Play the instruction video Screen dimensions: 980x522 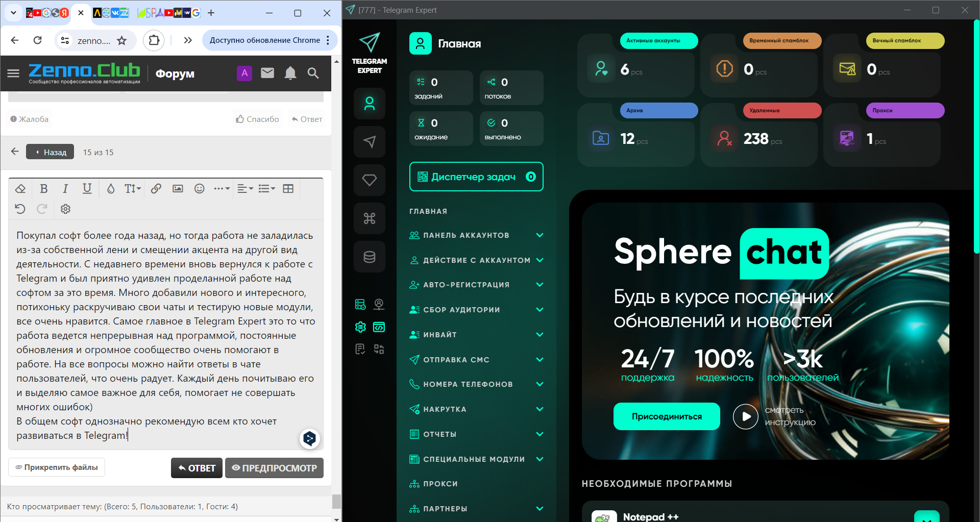click(x=746, y=416)
